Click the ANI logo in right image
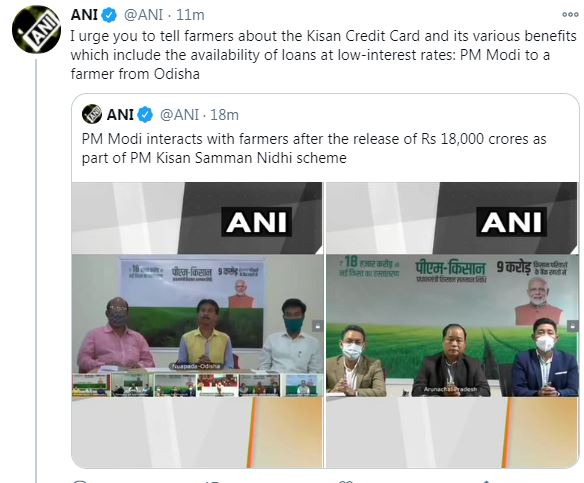The width and height of the screenshot is (584, 483). point(511,222)
